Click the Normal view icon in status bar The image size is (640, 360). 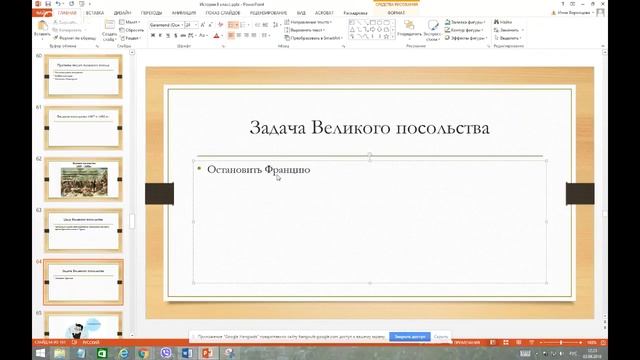pos(493,342)
